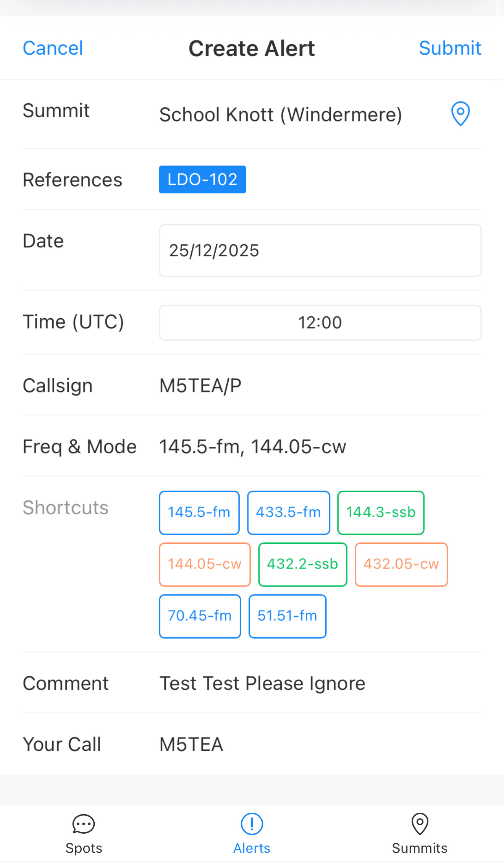Choose the 432.2-ssb shortcut
The image size is (504, 862).
coord(302,564)
